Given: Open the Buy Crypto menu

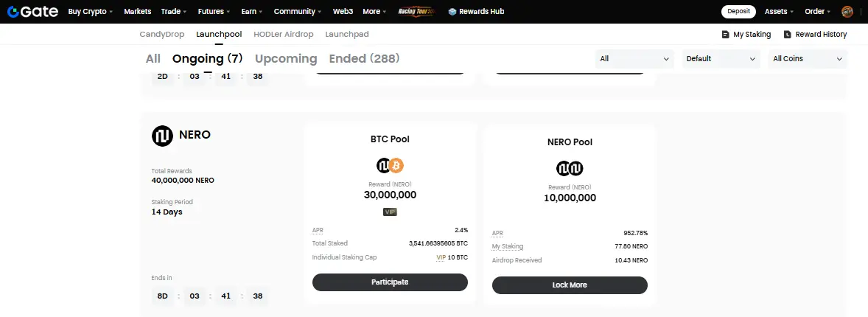Looking at the screenshot, I should pyautogui.click(x=90, y=12).
